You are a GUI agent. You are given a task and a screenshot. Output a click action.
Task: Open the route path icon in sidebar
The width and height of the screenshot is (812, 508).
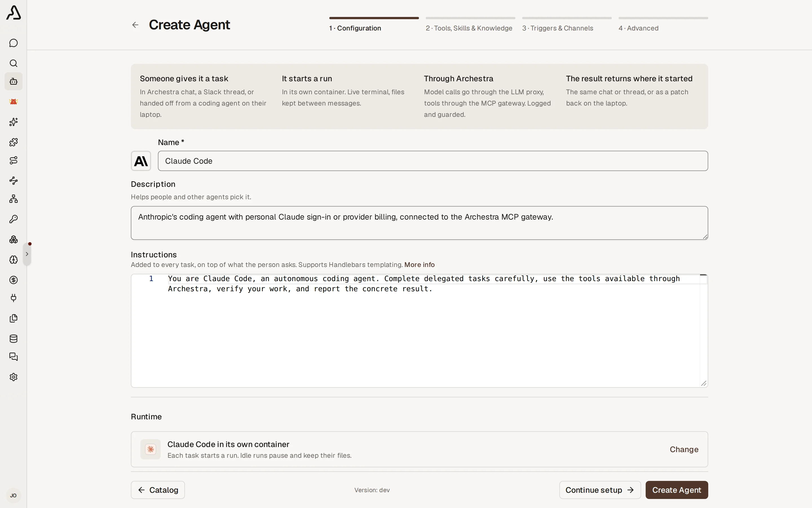click(14, 160)
